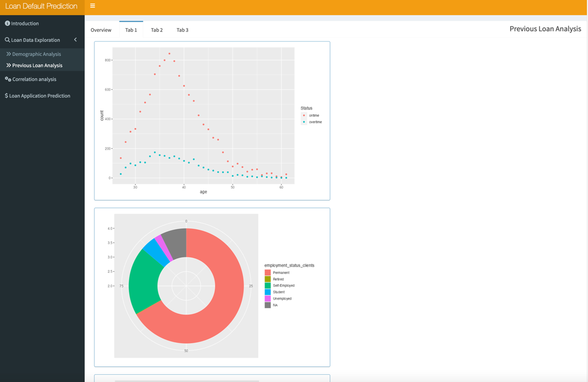The image size is (588, 382).
Task: Switch to Tab 3
Action: pyautogui.click(x=182, y=30)
